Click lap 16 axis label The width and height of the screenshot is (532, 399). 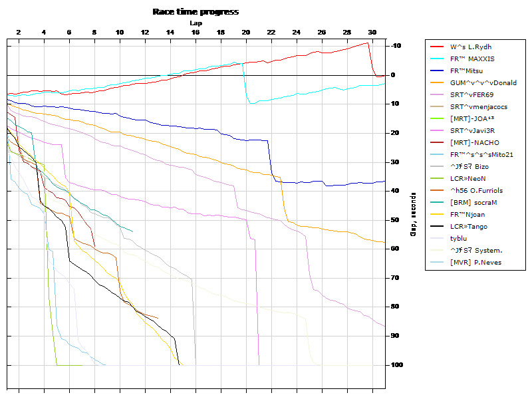(x=196, y=32)
